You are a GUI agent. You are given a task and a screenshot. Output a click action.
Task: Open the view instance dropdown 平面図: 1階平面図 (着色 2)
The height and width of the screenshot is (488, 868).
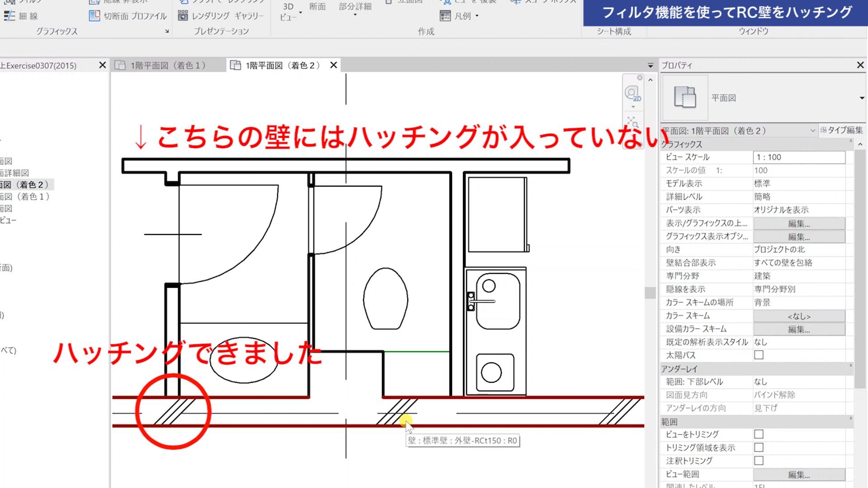(812, 131)
